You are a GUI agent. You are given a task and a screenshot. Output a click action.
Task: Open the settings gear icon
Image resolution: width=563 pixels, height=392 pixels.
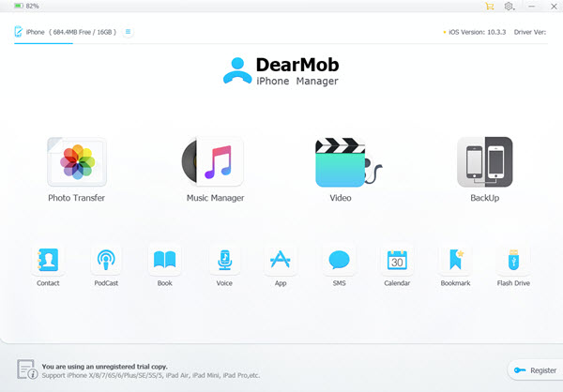509,7
